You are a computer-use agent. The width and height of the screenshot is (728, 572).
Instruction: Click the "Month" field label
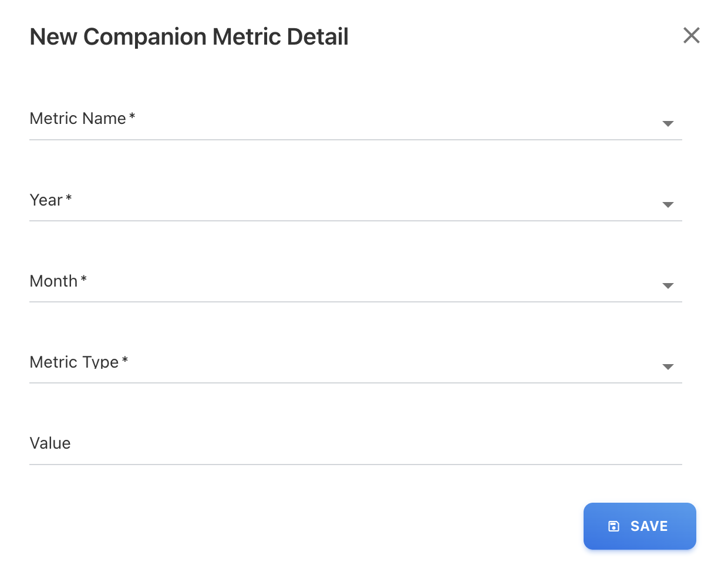53,281
